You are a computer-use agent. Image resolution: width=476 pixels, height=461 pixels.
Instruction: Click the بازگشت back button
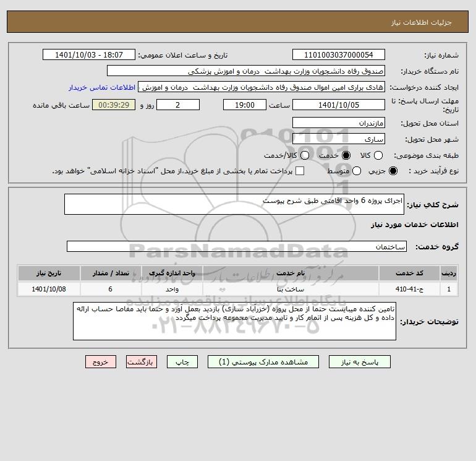[142, 362]
